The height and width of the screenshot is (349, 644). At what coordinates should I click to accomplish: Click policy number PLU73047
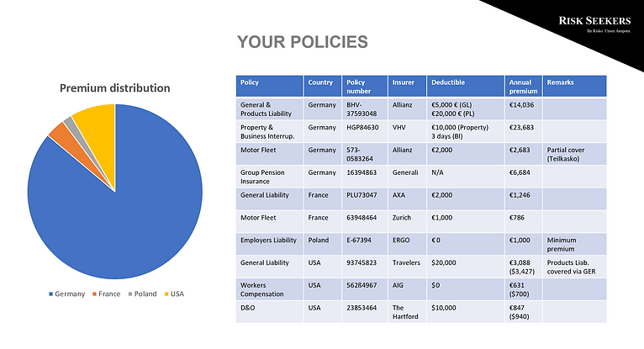(365, 199)
